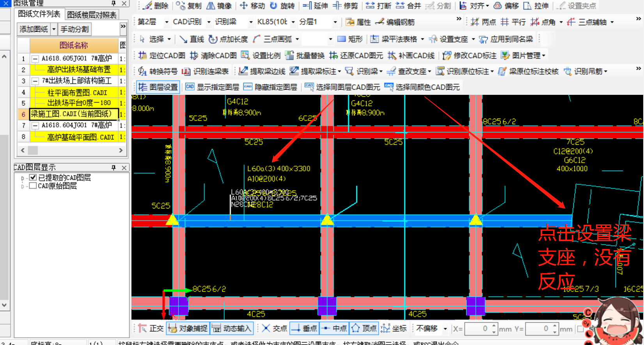Click 设置比例 set scale

coord(261,55)
